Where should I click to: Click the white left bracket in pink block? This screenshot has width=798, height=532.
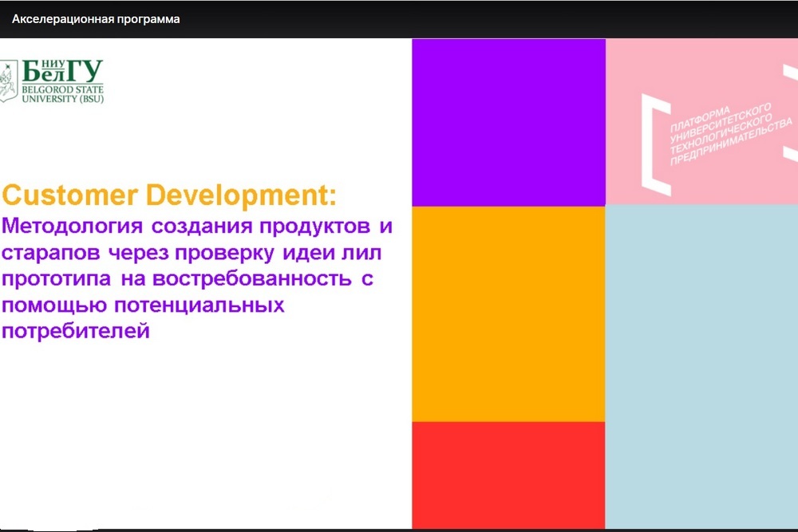pyautogui.click(x=658, y=144)
